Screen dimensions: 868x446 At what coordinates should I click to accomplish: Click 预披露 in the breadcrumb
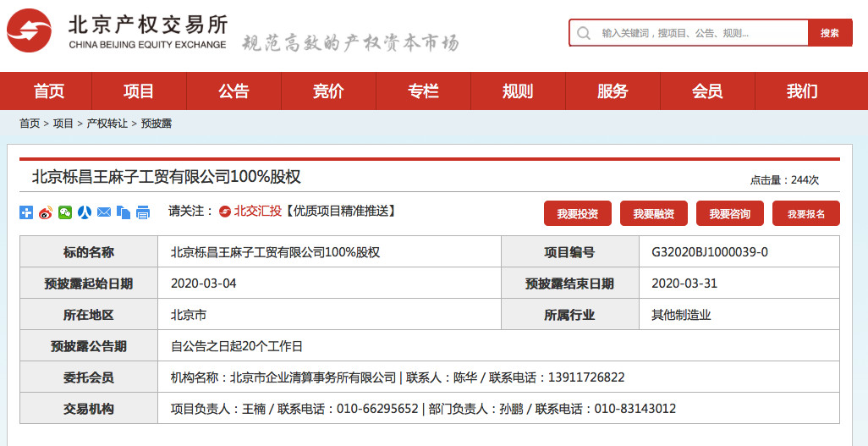(157, 124)
